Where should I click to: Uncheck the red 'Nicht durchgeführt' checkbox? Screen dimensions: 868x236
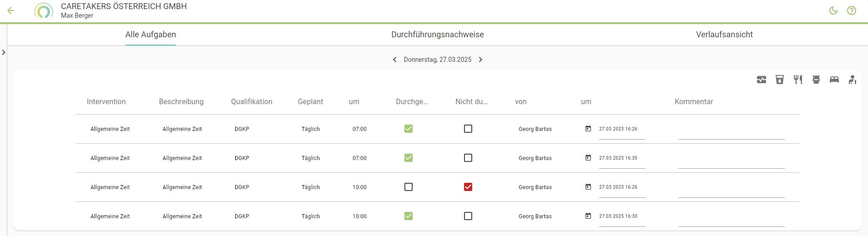click(468, 187)
